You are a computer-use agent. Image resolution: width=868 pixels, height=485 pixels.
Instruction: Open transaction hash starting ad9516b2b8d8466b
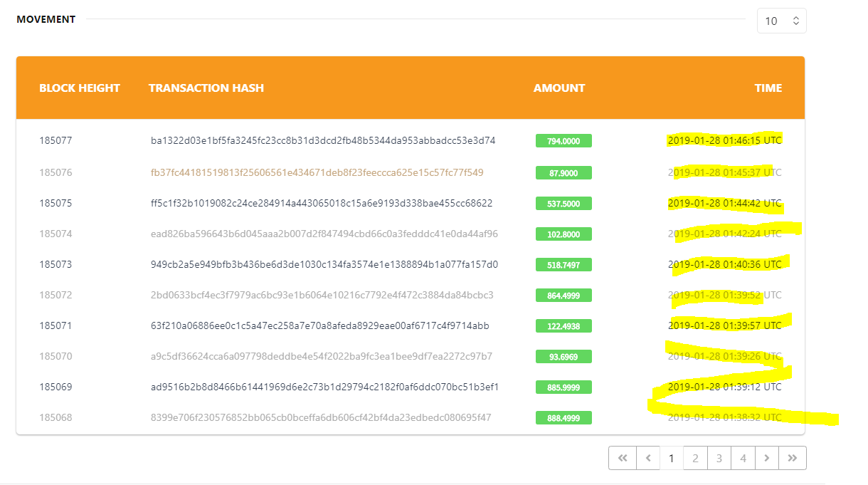[324, 387]
